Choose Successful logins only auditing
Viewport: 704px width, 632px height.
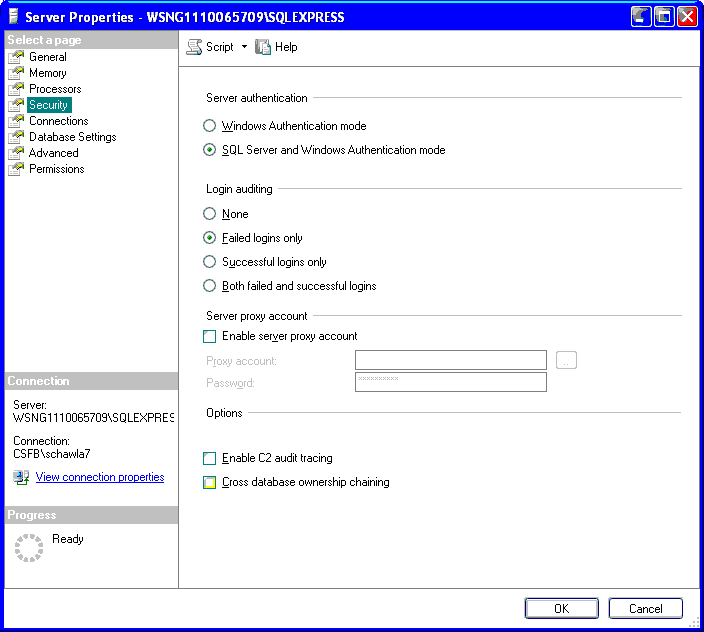click(209, 262)
